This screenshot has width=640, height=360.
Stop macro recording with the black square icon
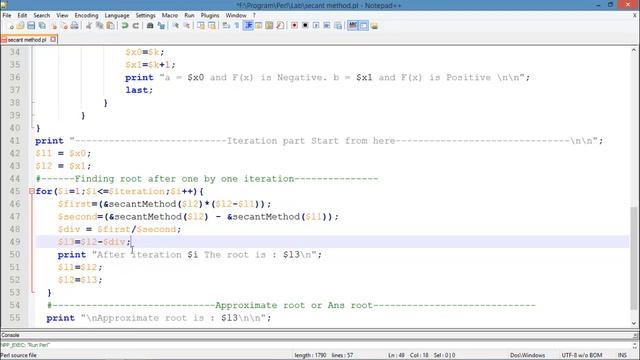tap(305, 26)
